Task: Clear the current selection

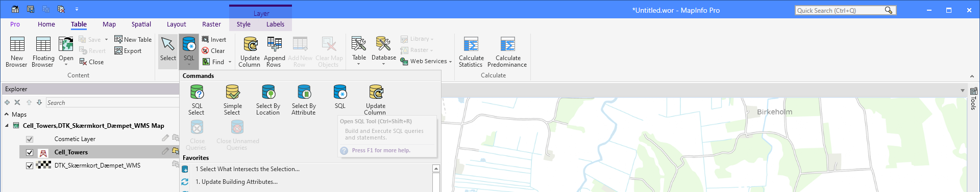Action: [x=213, y=50]
